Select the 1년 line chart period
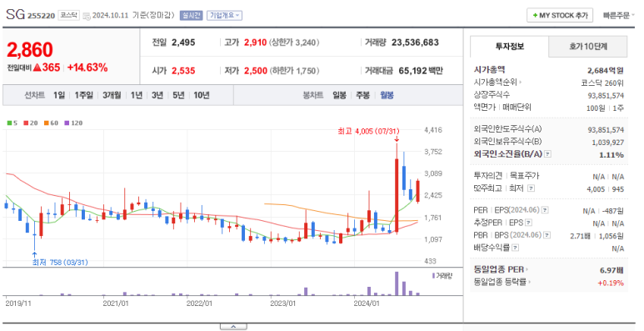644x331 pixels. [x=137, y=95]
